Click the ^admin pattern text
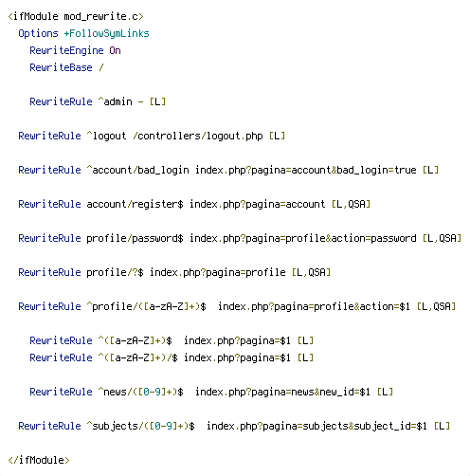The width and height of the screenshot is (470, 476). (x=116, y=101)
